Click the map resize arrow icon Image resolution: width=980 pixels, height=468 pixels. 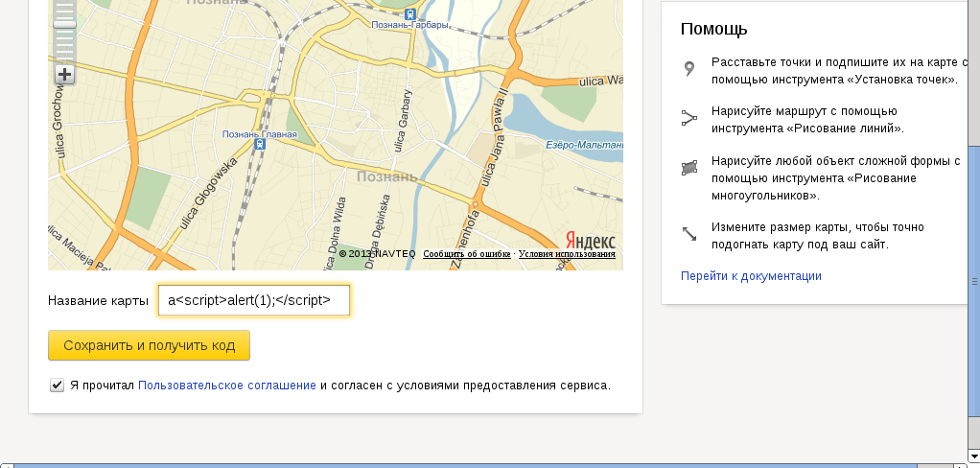pos(689,234)
